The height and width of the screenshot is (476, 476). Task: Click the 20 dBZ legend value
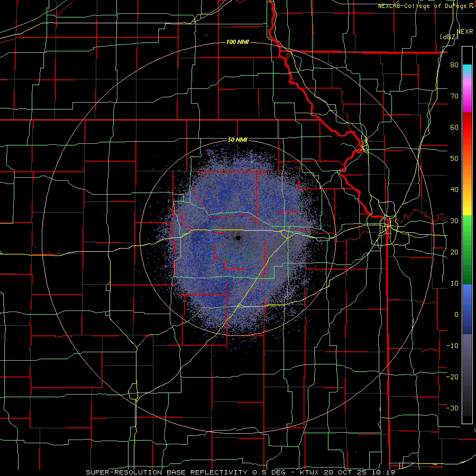click(454, 252)
